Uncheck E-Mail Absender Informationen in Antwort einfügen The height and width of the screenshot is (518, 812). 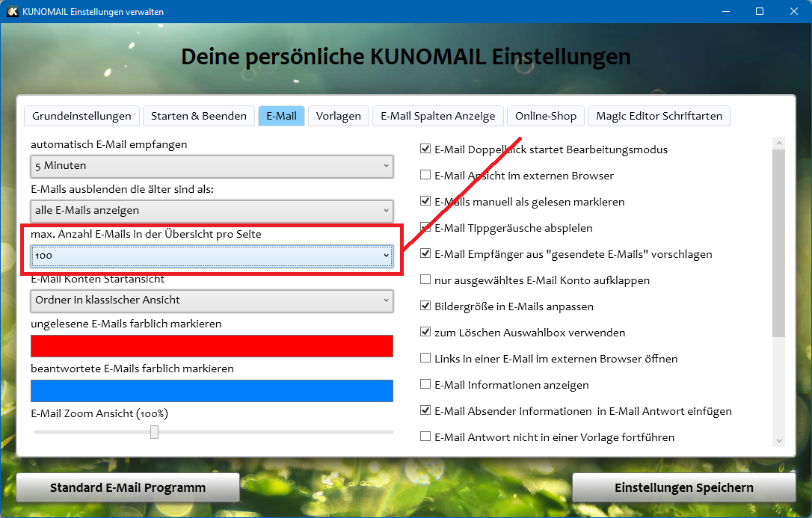coord(425,411)
